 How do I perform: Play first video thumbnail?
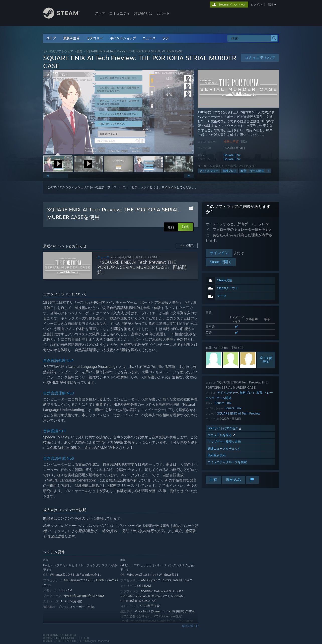tap(58, 164)
